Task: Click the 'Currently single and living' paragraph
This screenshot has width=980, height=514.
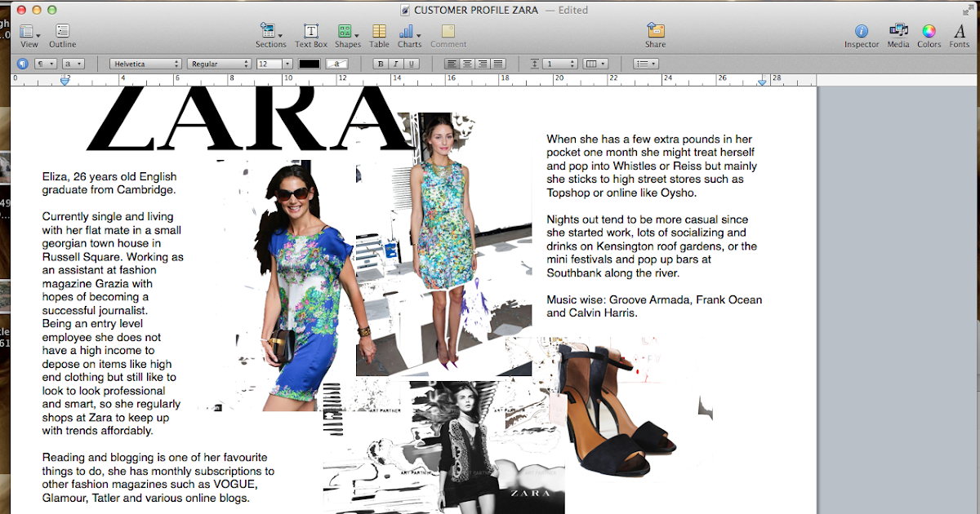Action: tap(114, 323)
